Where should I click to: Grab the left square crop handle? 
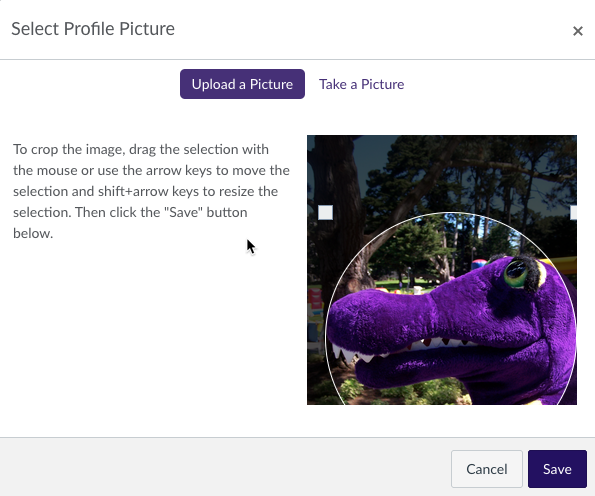tap(325, 213)
